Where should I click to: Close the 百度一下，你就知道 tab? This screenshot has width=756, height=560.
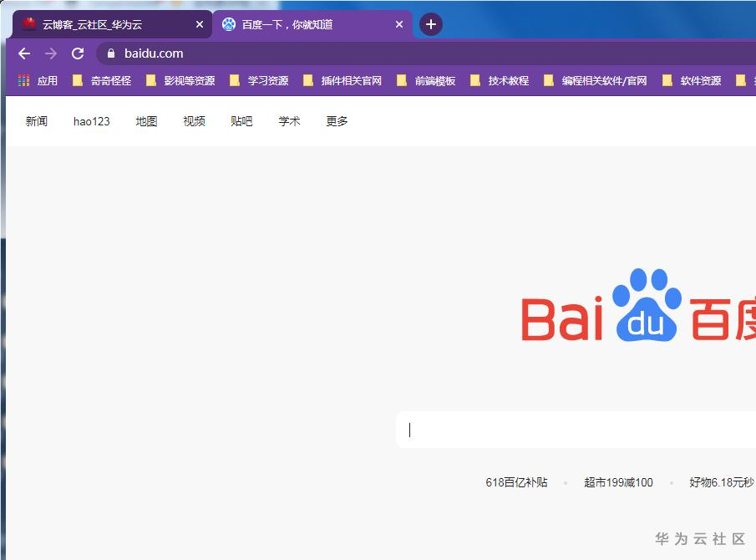point(399,24)
